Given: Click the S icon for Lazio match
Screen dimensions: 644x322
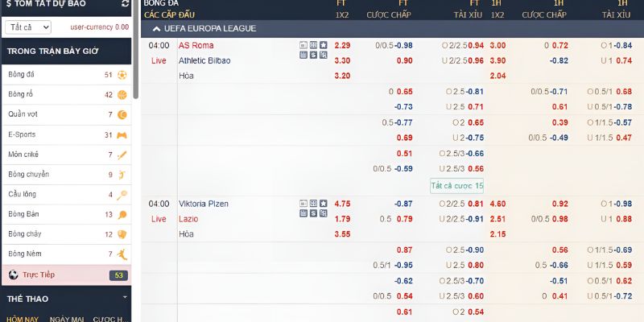Looking at the screenshot, I should [x=313, y=213].
